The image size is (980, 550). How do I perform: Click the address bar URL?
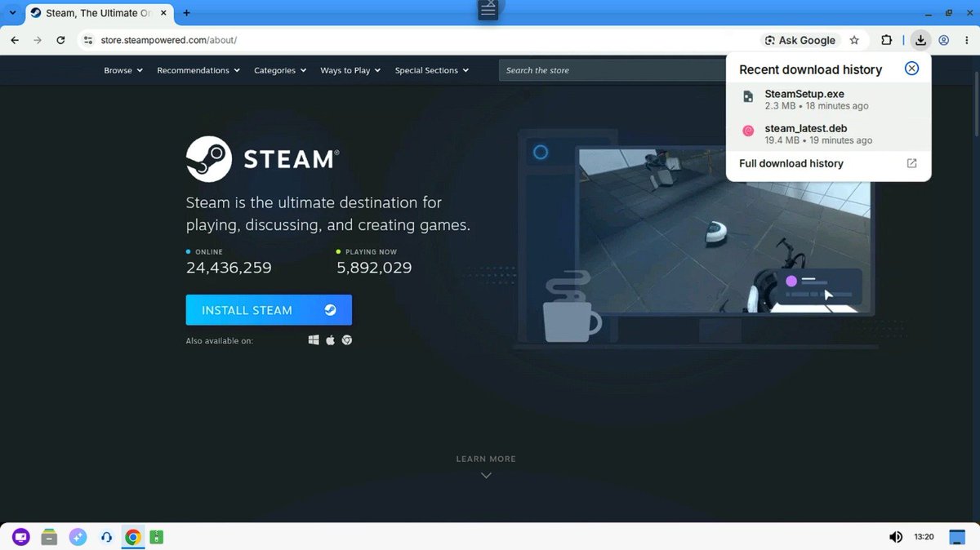coord(168,40)
